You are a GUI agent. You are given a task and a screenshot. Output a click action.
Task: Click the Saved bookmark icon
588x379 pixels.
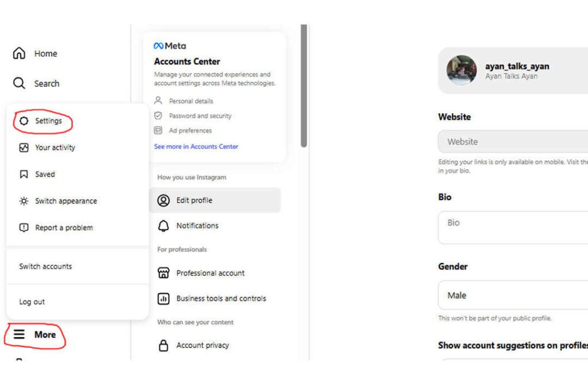[24, 174]
